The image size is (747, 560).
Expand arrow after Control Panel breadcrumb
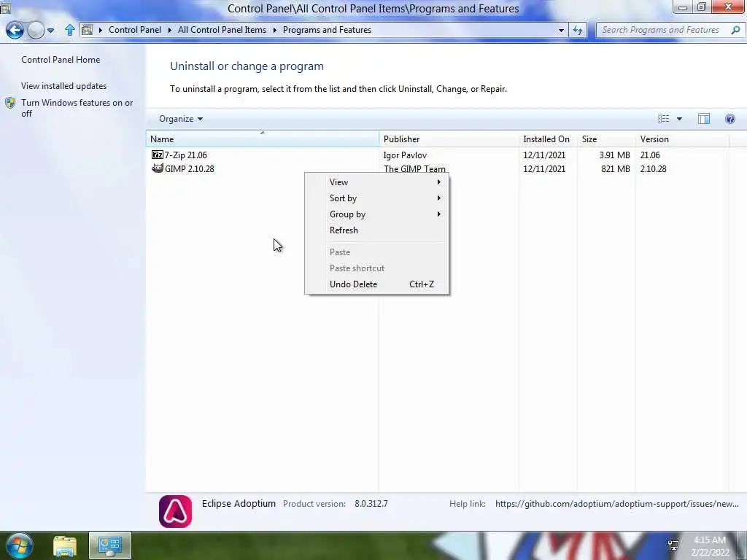[x=169, y=30]
